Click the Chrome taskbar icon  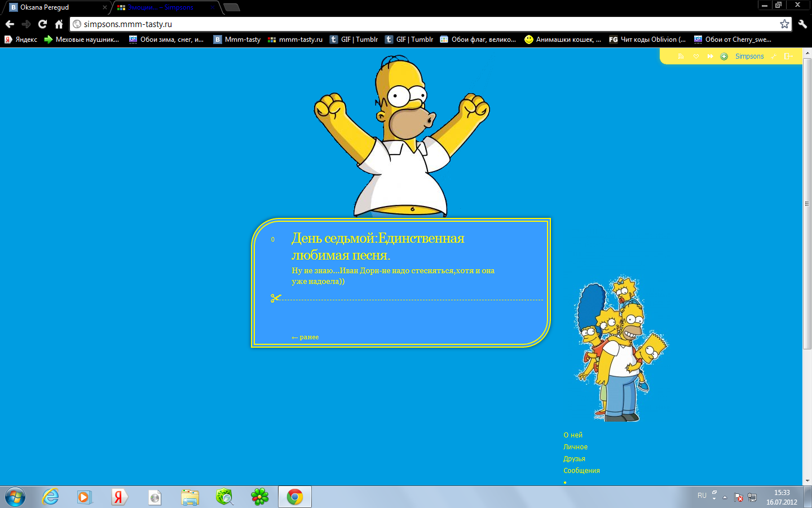point(295,497)
